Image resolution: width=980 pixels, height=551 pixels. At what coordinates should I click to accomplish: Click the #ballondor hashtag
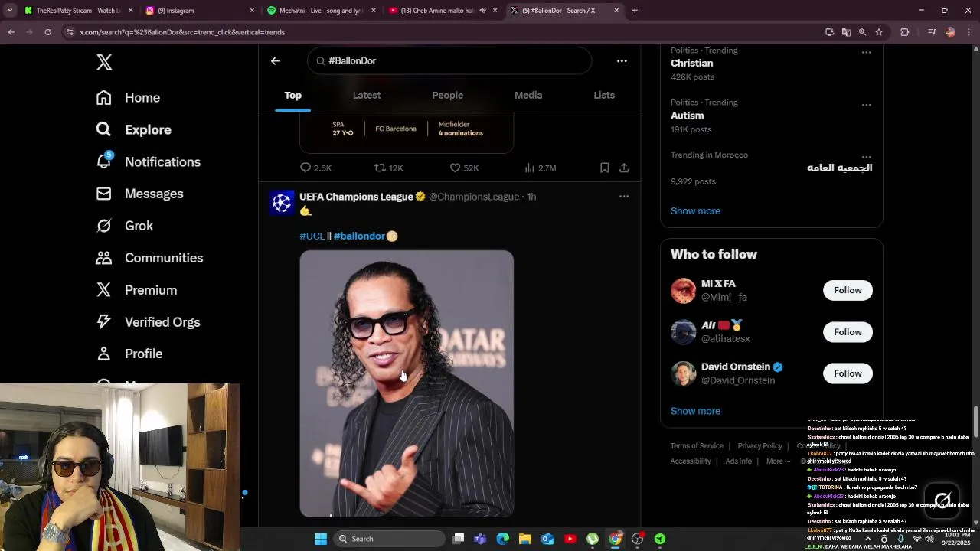point(359,236)
